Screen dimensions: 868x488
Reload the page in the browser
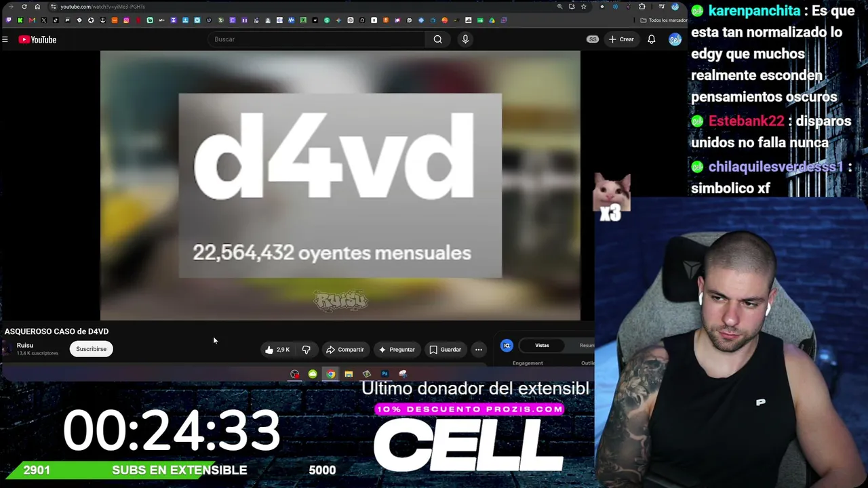(x=24, y=7)
